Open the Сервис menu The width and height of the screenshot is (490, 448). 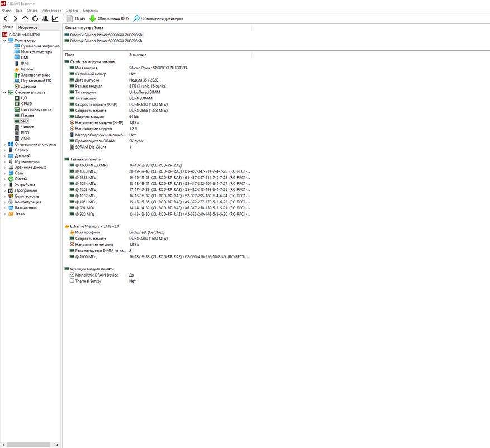[72, 11]
